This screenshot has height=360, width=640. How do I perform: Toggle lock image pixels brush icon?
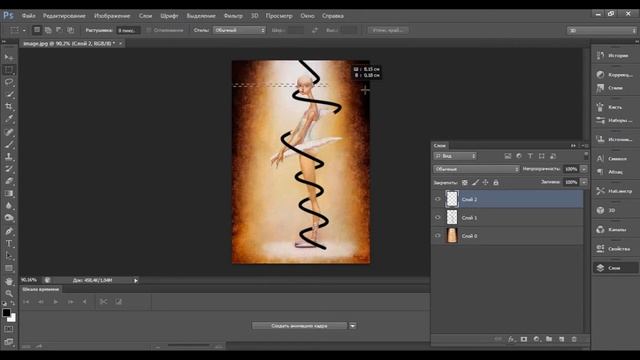tap(475, 182)
